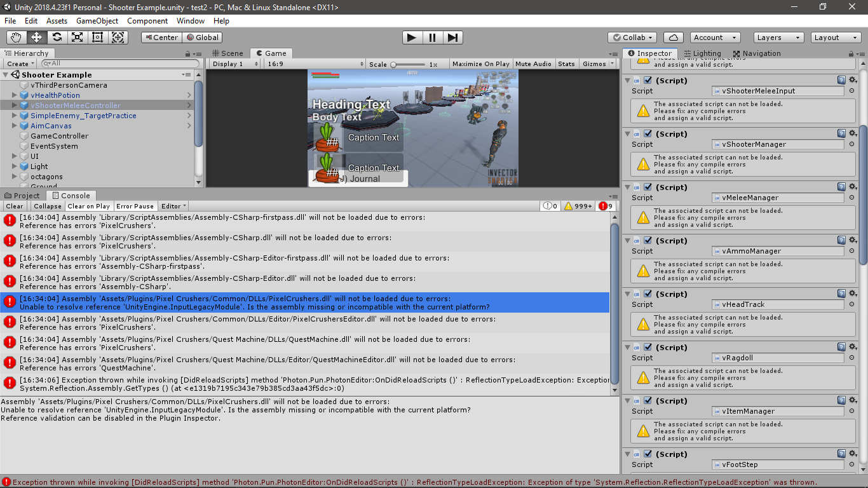Select the combined Transform tool
This screenshot has width=868, height=488.
[x=118, y=37]
